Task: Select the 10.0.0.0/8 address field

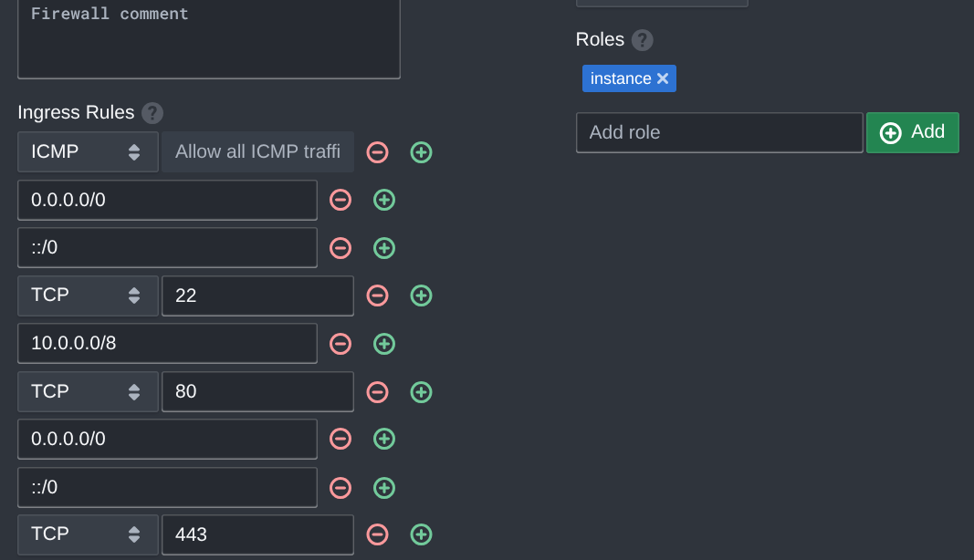Action: pyautogui.click(x=167, y=344)
